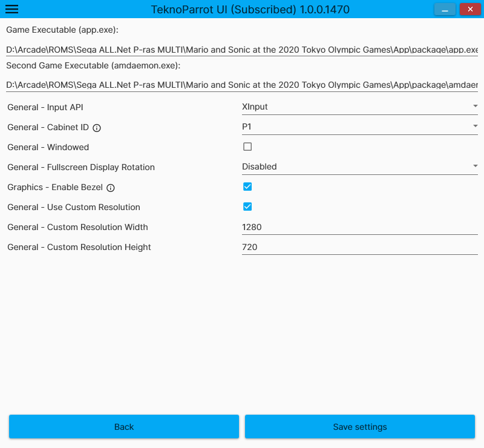Close the TeknoParrot window
Screen dimensions: 484x448
470,10
